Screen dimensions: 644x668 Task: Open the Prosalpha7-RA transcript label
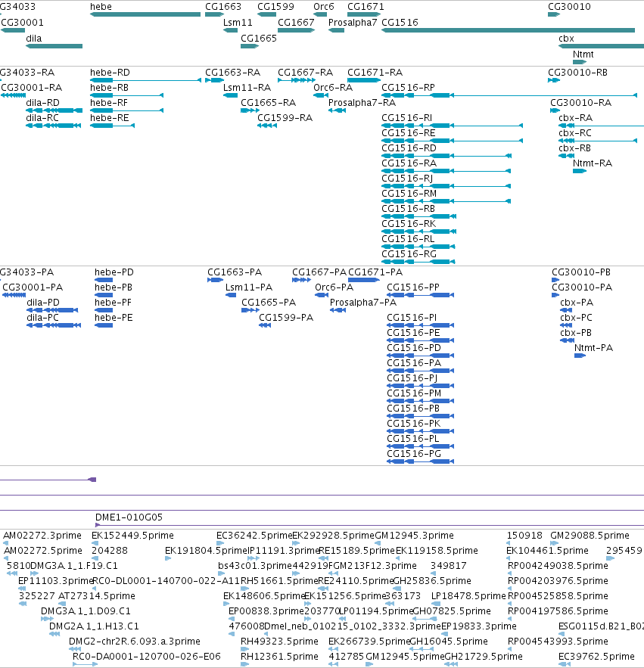[x=362, y=103]
